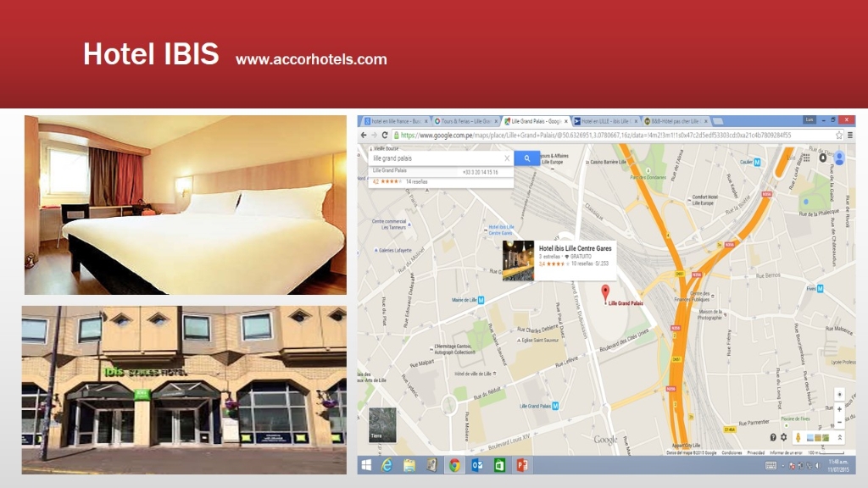Open Chrome from the taskbar

(454, 465)
